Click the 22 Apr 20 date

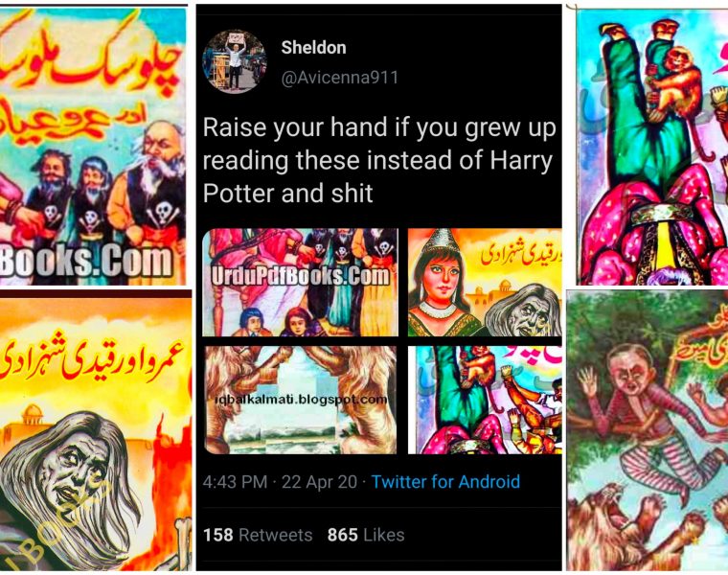tap(319, 482)
